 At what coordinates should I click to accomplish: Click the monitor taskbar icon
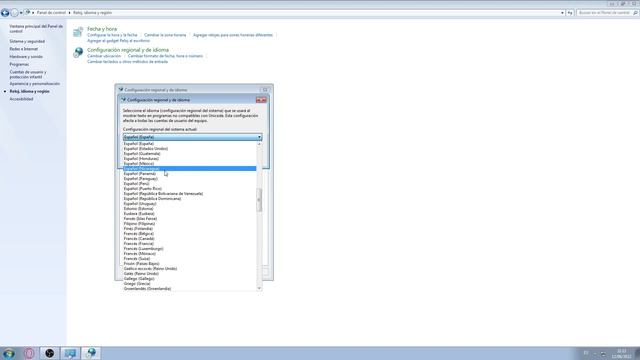tap(70, 353)
